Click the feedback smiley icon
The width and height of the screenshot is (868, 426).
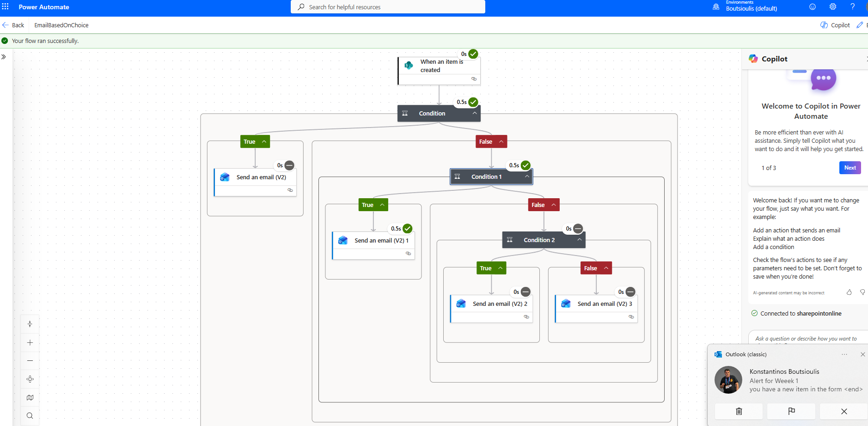[x=812, y=7]
